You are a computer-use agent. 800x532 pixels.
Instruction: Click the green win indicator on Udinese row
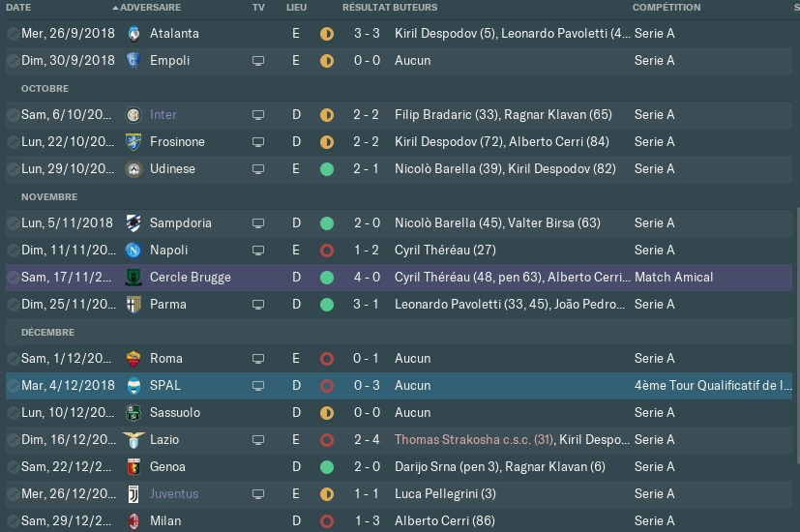point(327,169)
